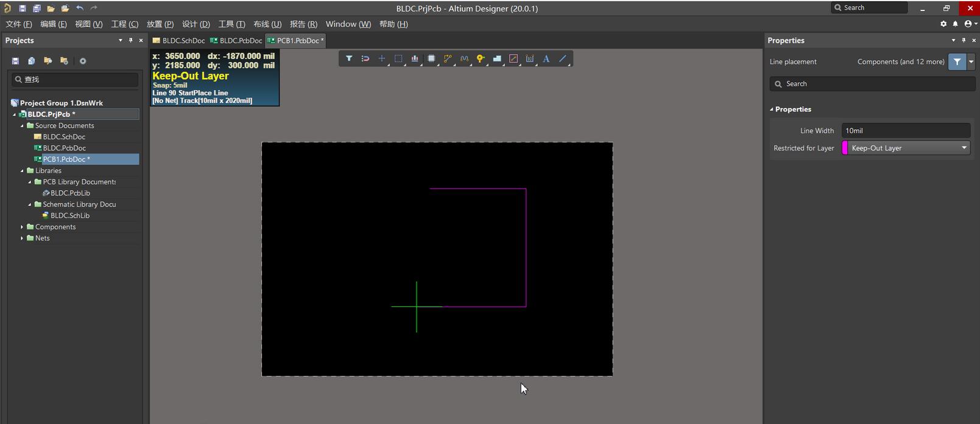Select BLDC.SchLib in project tree
The image size is (980, 424).
click(69, 216)
